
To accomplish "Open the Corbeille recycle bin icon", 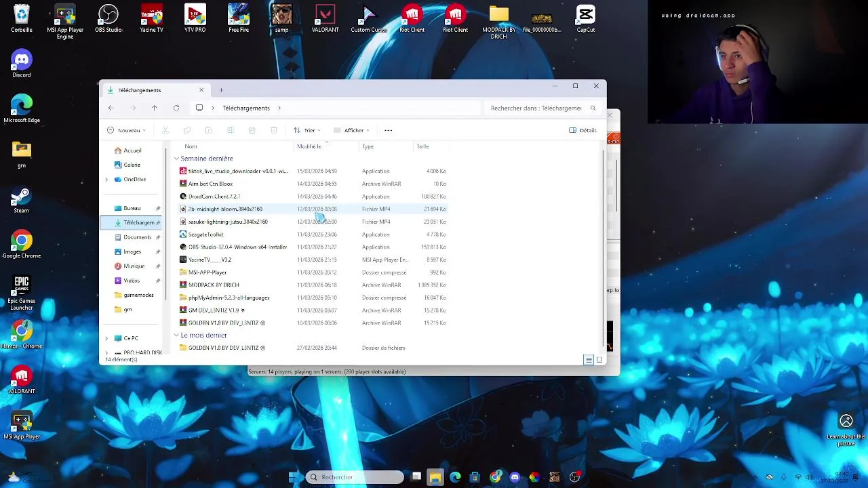I will [x=22, y=18].
